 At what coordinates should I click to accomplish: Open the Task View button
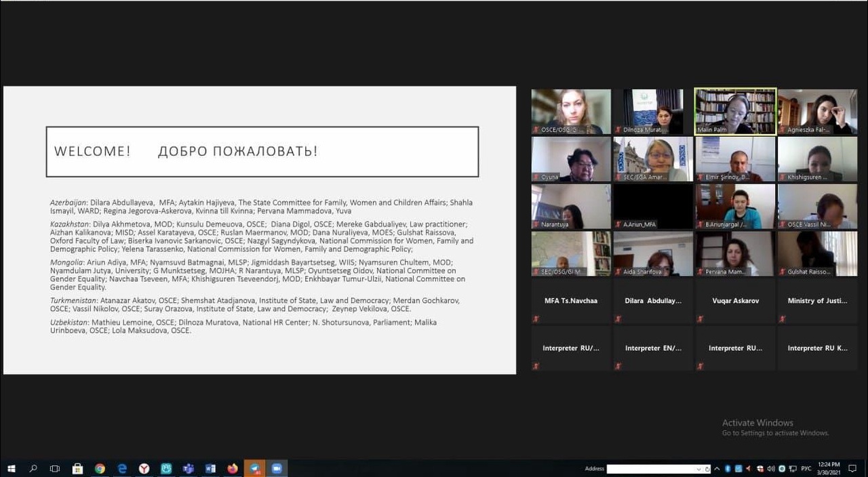coord(55,468)
